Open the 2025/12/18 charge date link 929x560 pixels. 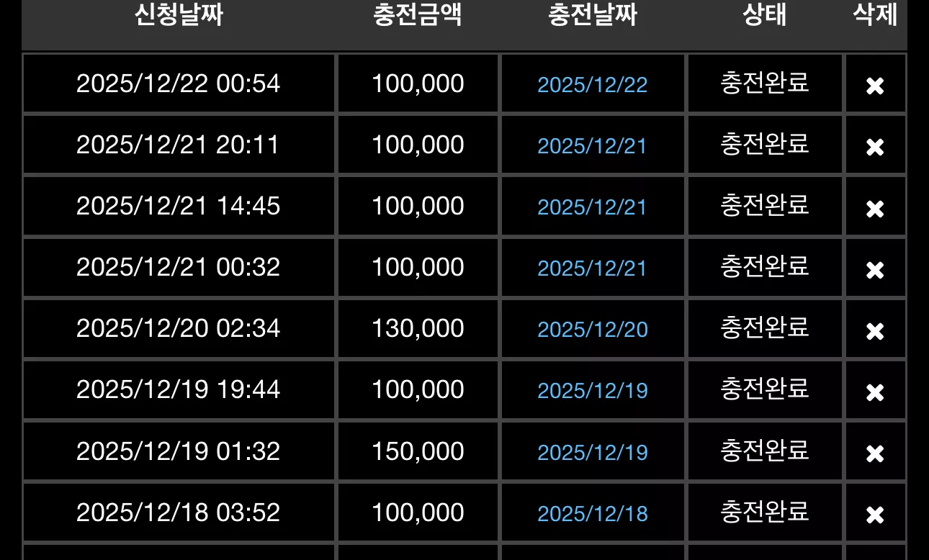[x=593, y=514]
